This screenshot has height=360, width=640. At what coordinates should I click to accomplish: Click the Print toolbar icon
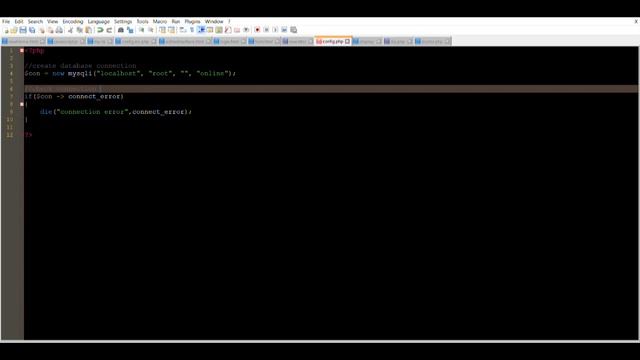tap(59, 30)
